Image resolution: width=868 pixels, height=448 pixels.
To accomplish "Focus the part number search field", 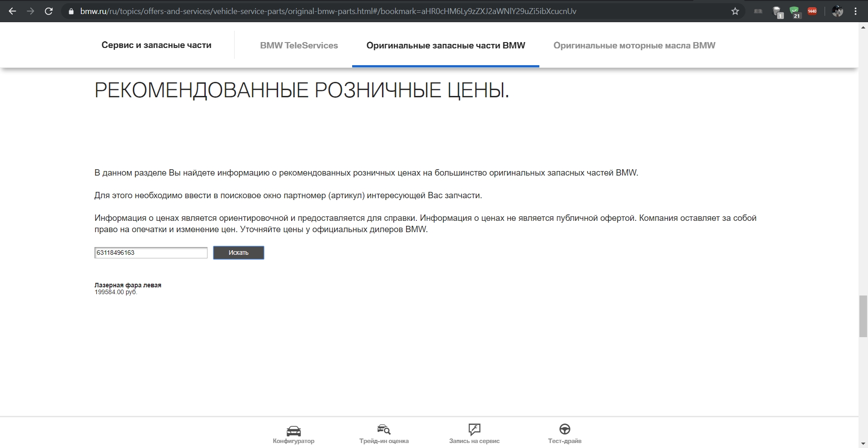I will tap(151, 253).
